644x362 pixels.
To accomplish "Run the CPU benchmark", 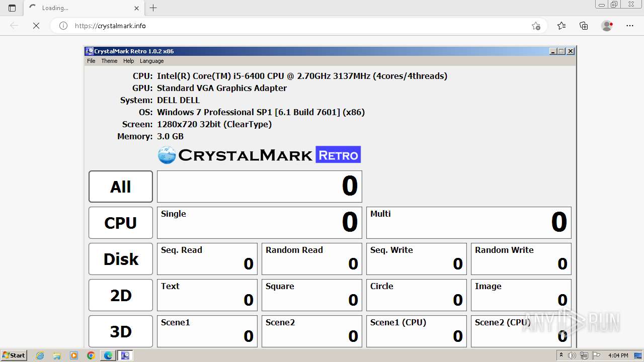I will 121,223.
